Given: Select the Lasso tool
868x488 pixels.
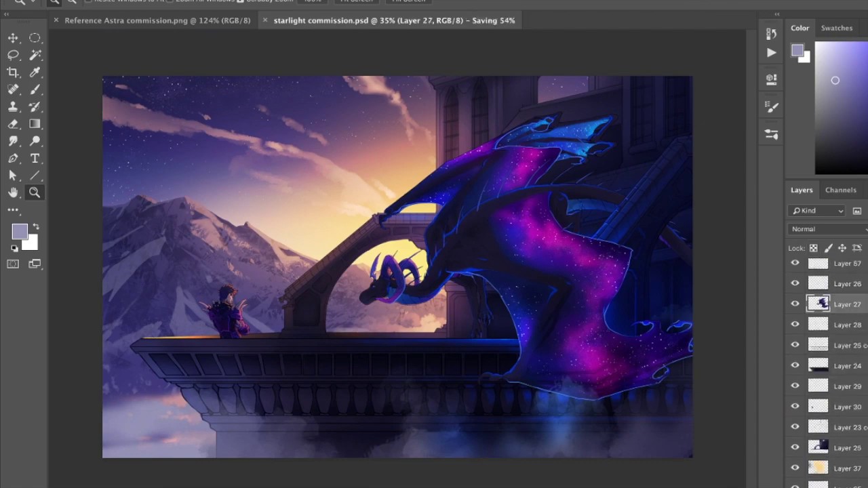Looking at the screenshot, I should point(13,55).
